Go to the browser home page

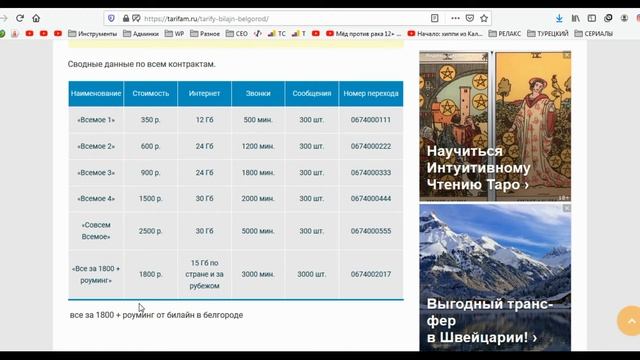36,18
